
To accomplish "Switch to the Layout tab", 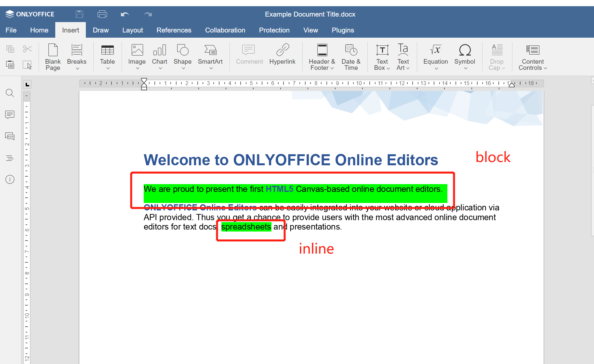I will (133, 30).
